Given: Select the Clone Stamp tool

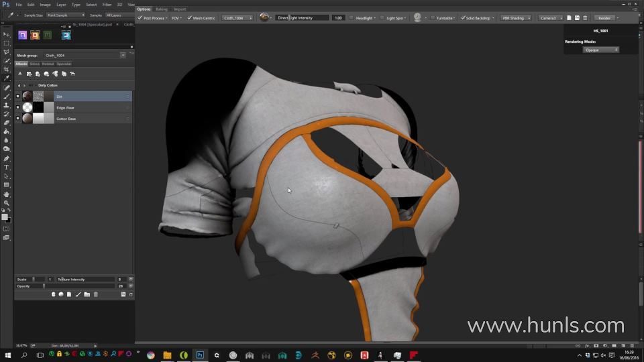Looking at the screenshot, I should (x=6, y=105).
